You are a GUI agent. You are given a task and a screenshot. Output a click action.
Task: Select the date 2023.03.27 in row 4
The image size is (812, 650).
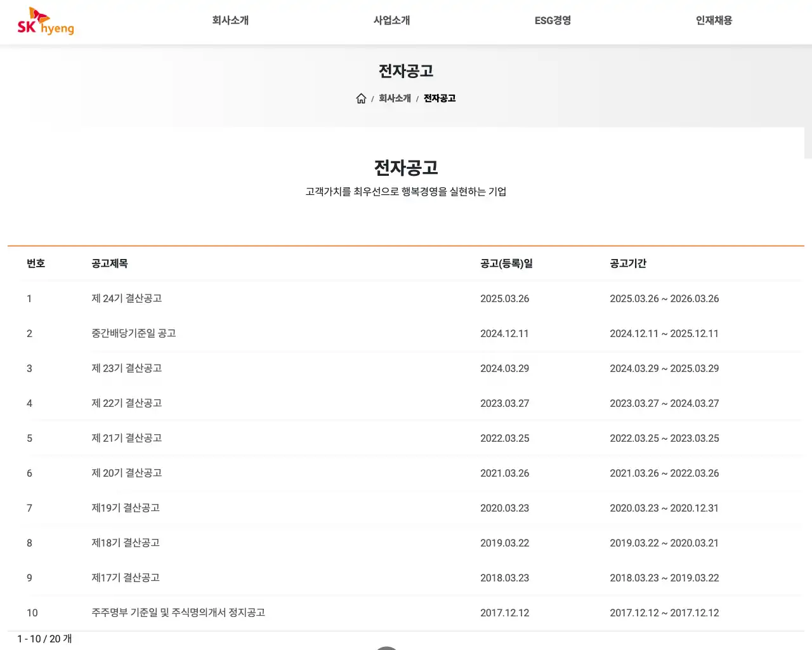504,403
